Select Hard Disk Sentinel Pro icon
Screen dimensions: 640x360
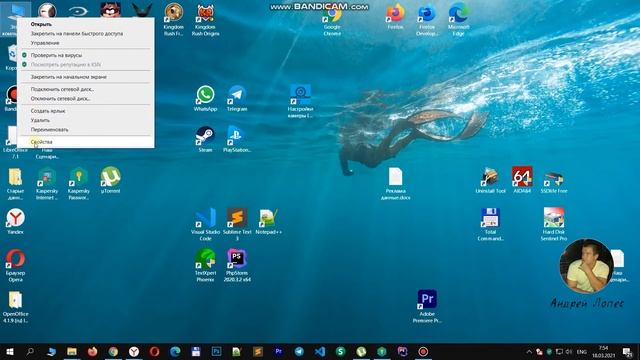[553, 224]
